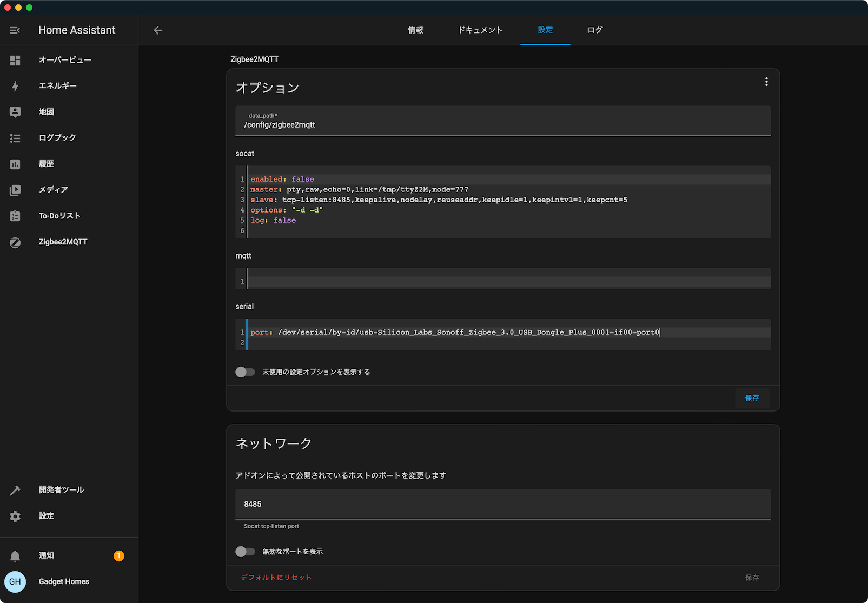The image size is (868, 603).
Task: Click into the empty mqtt editor
Action: pos(508,281)
